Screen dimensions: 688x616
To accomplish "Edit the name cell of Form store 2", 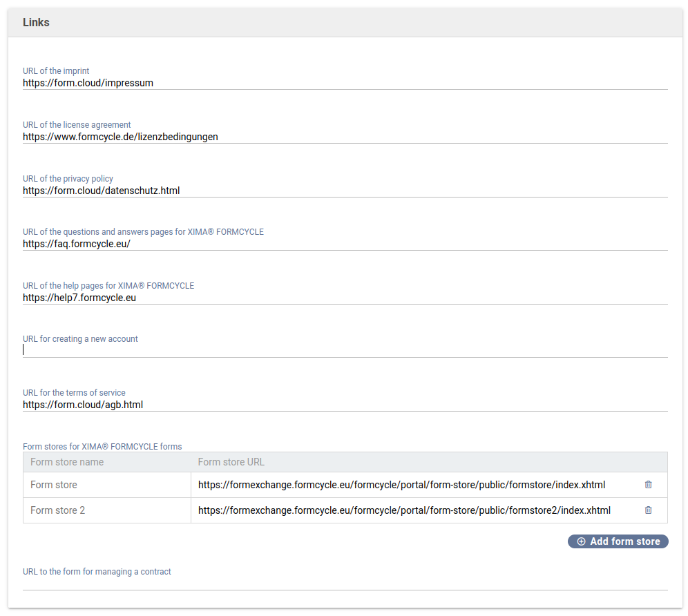I will (106, 510).
